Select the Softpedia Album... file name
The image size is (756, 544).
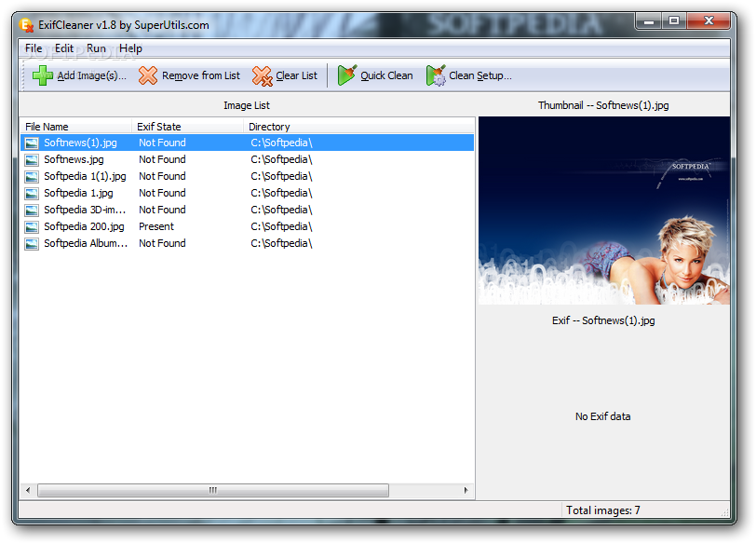(x=86, y=243)
